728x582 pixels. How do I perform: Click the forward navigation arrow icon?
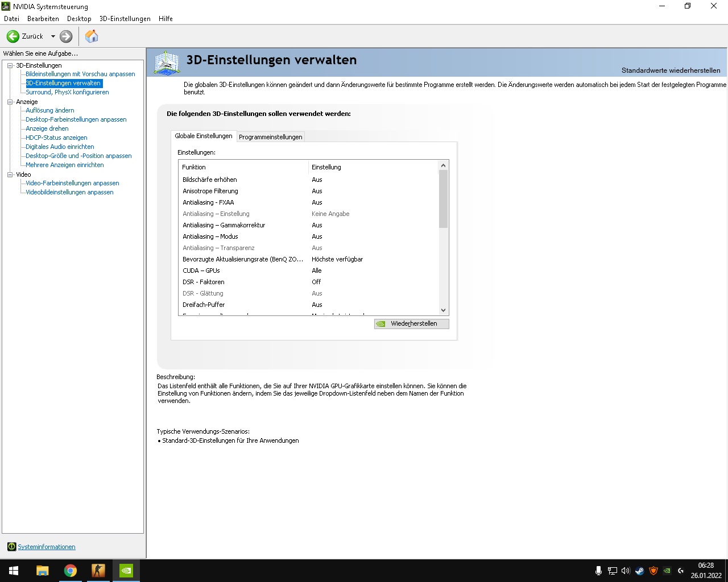[66, 36]
